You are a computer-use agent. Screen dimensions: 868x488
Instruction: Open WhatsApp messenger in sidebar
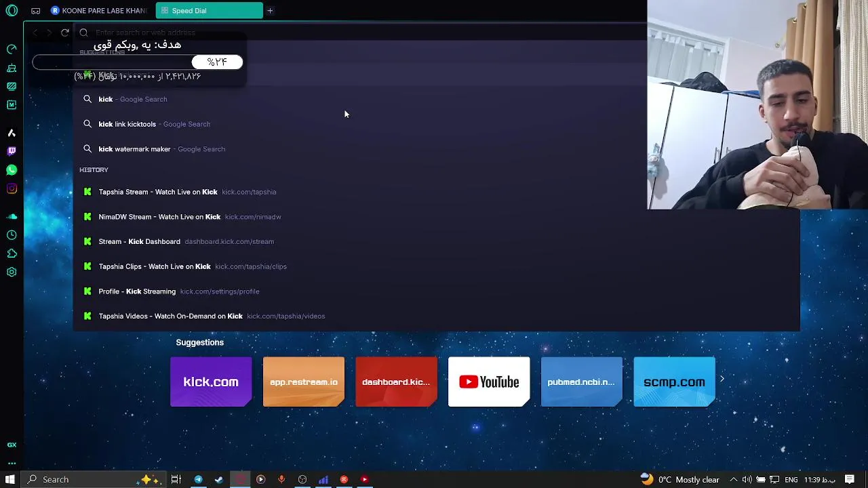point(12,170)
